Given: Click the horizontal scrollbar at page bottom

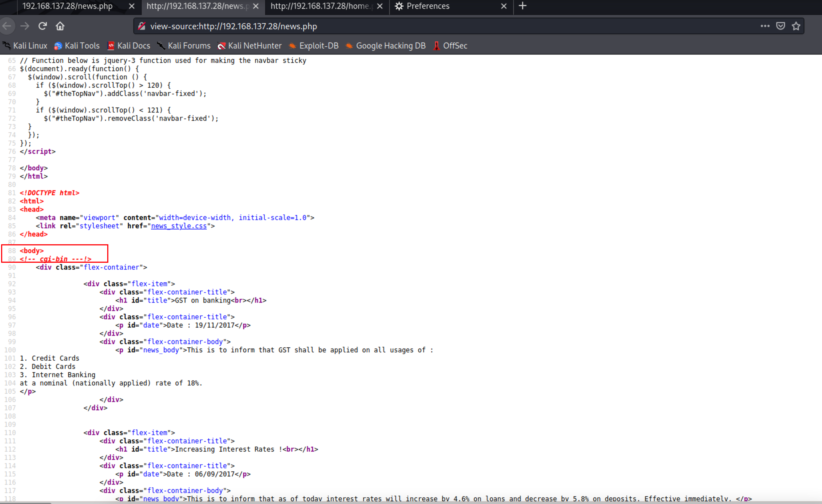Looking at the screenshot, I should point(25,503).
